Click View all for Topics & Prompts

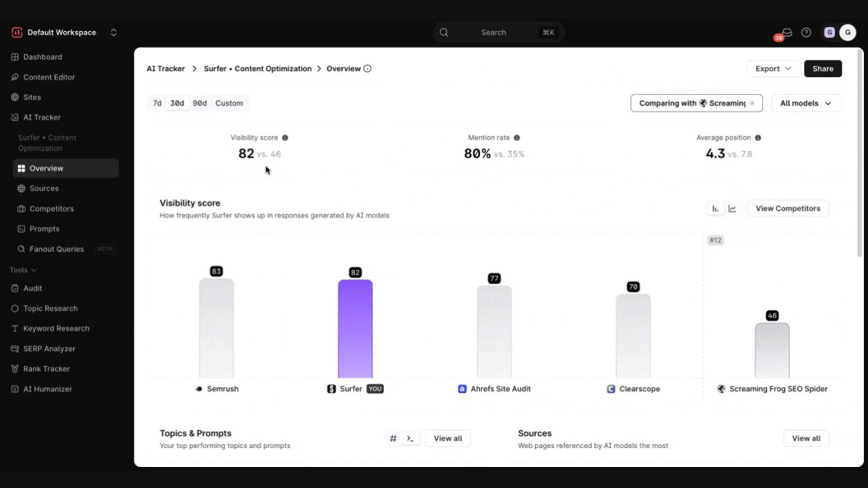coord(448,439)
